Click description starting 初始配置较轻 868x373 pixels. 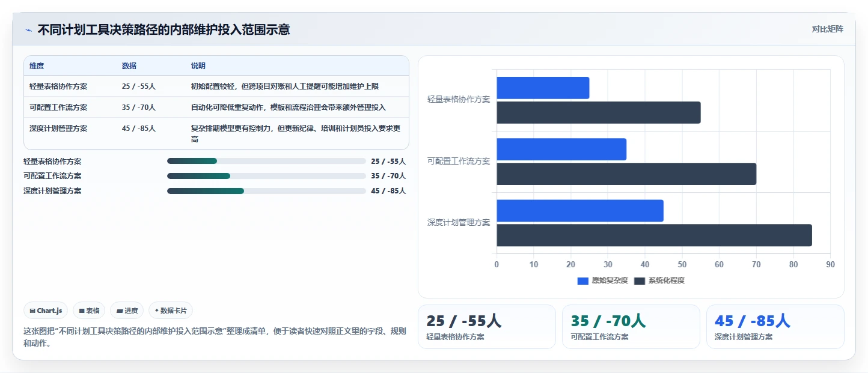[x=285, y=86]
